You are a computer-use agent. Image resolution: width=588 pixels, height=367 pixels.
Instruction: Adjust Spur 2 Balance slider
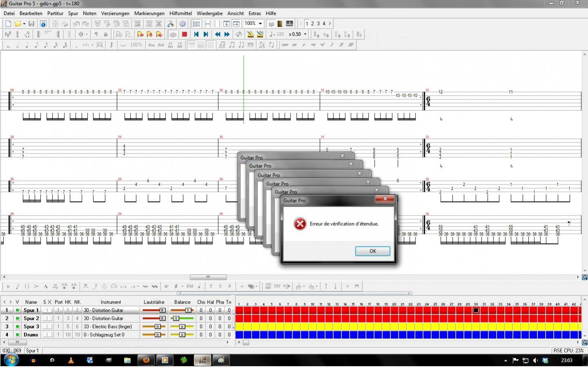pos(182,318)
